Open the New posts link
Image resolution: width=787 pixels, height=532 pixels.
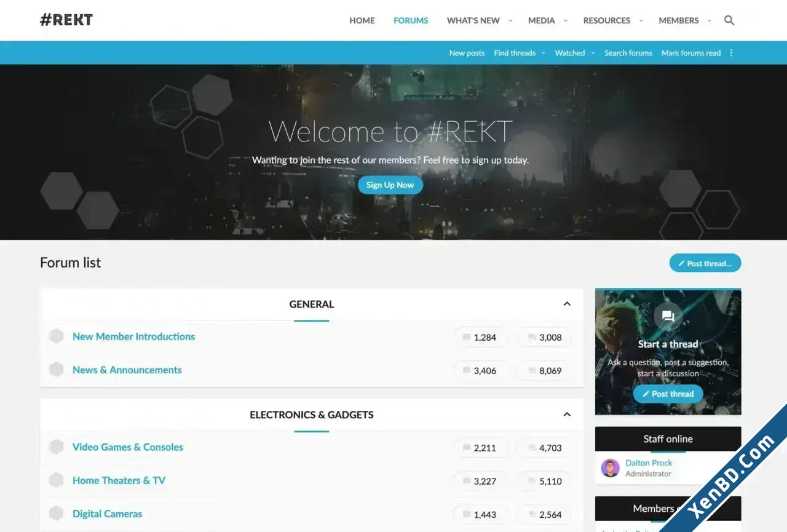pyautogui.click(x=467, y=53)
